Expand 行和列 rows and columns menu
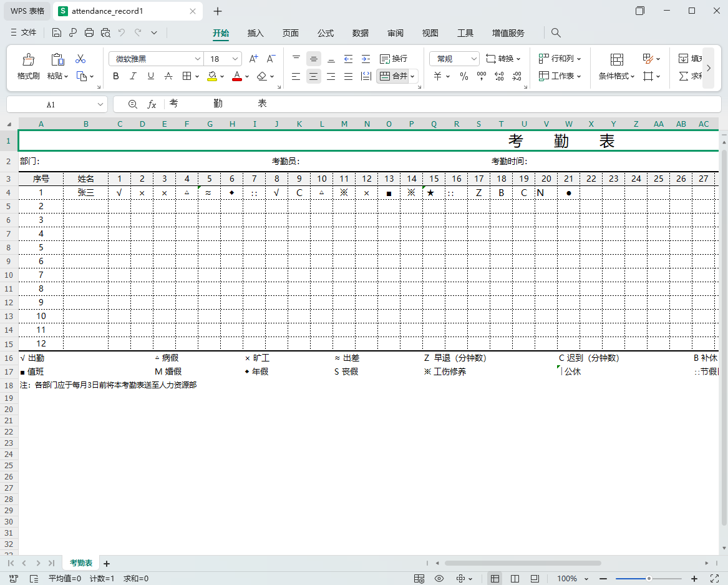 pos(560,59)
